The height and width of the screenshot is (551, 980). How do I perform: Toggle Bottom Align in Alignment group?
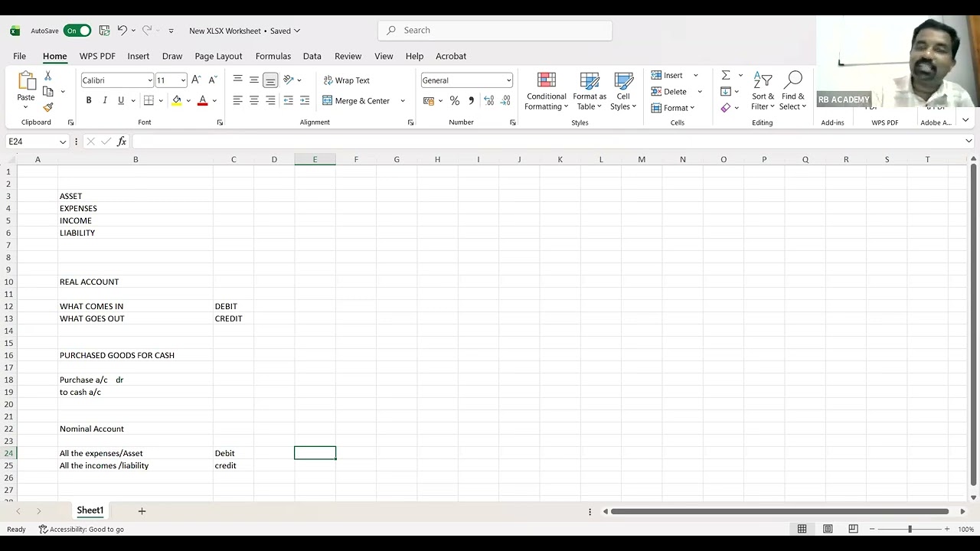click(270, 80)
